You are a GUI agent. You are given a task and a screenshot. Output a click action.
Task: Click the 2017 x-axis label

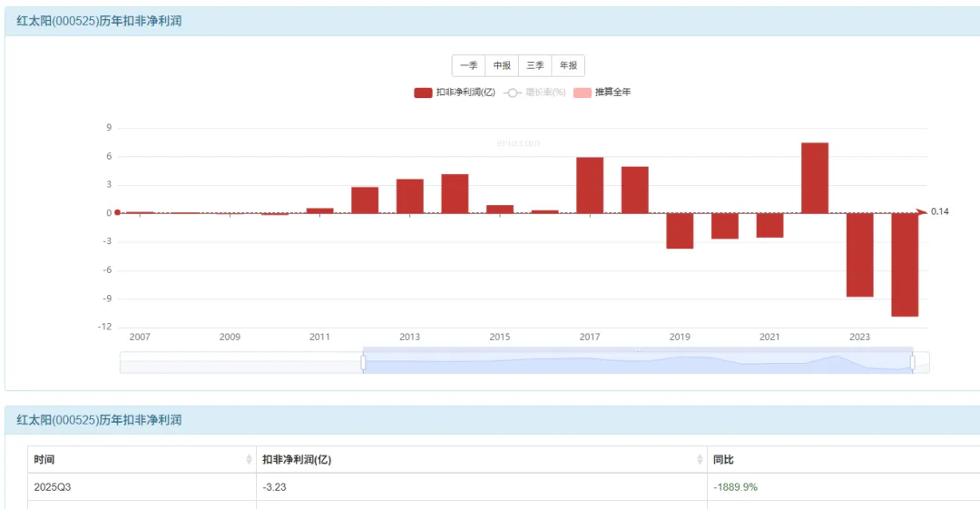(x=590, y=337)
